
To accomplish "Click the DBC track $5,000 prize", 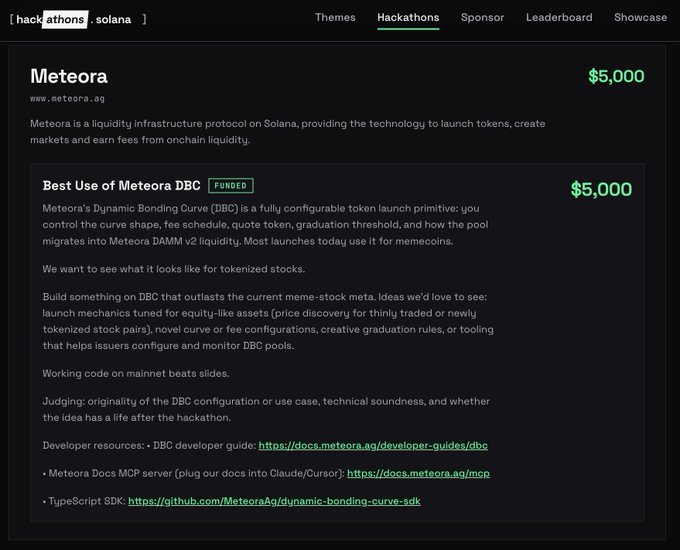I will click(601, 190).
